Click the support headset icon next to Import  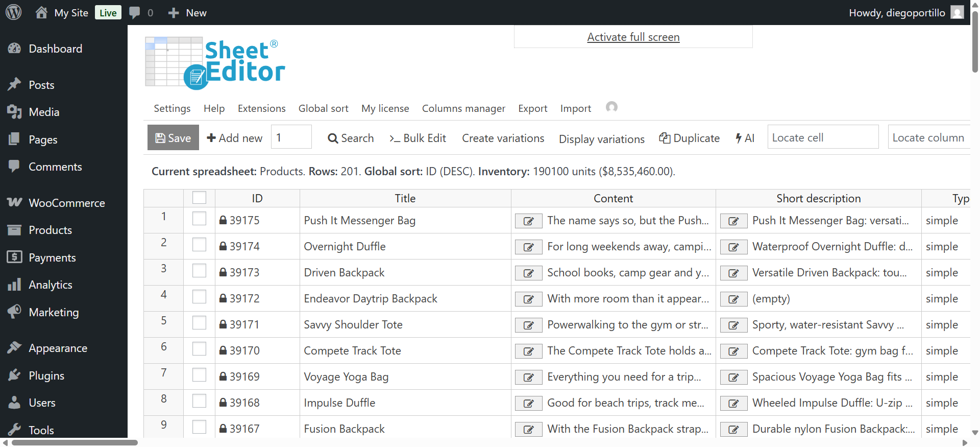point(611,107)
